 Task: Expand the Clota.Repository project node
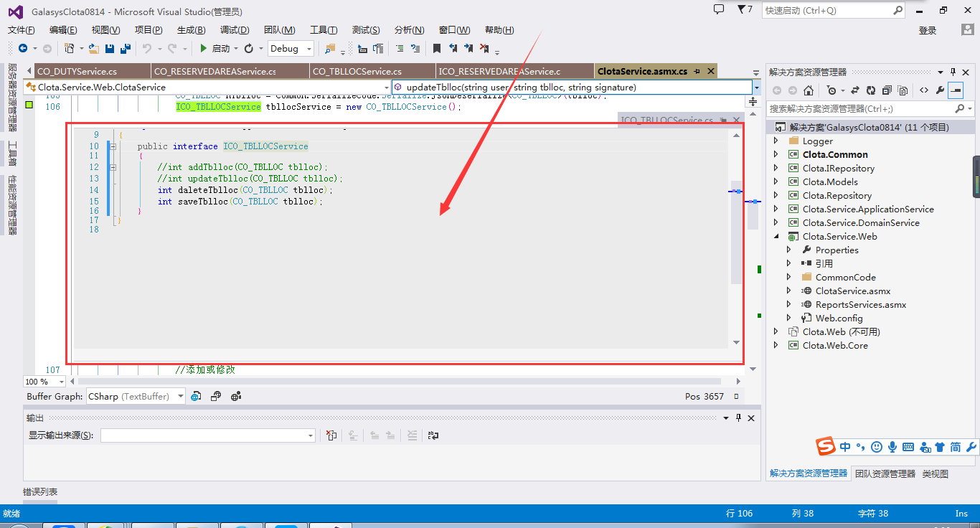(x=776, y=196)
